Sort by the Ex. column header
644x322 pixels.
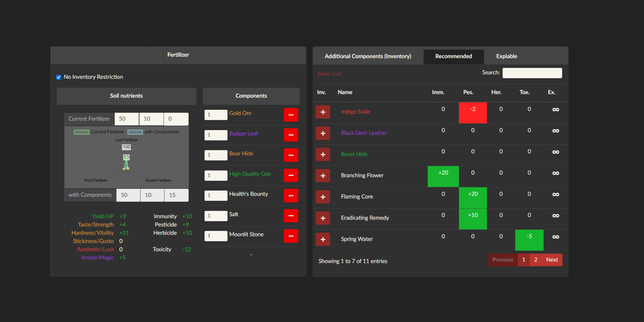pyautogui.click(x=552, y=92)
